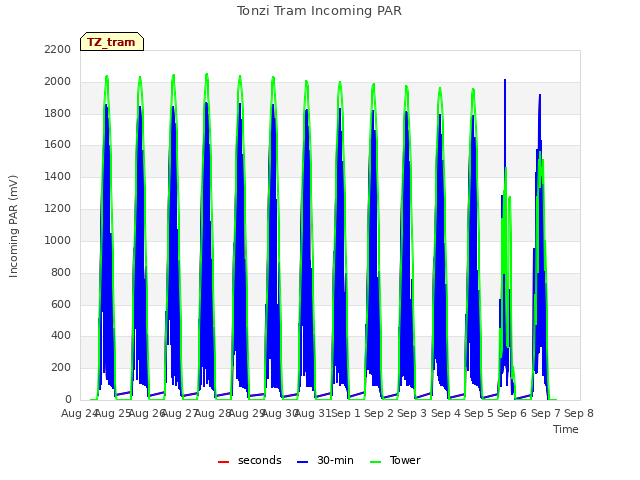Click the chart title Tonzi Tram Incoming PAR
640x480 pixels.
319,11
